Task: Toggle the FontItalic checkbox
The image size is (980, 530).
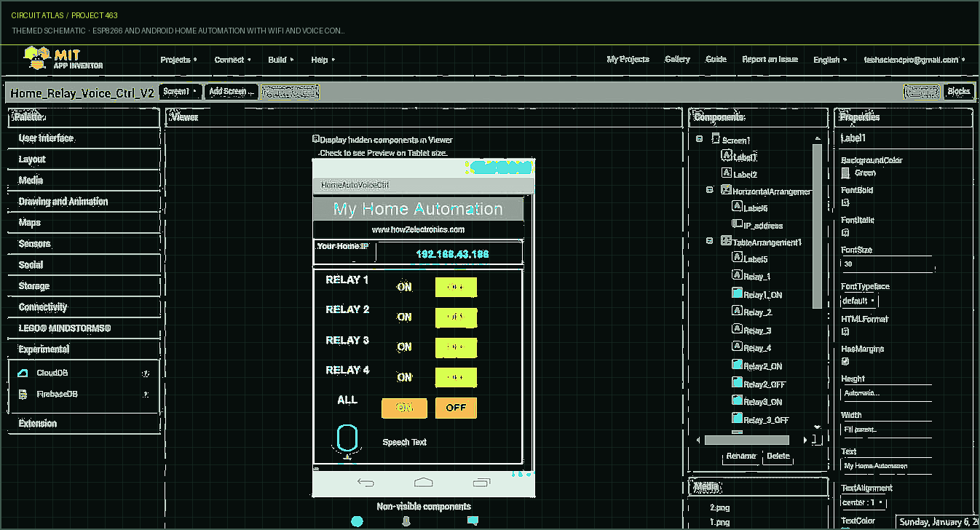Action: click(845, 232)
